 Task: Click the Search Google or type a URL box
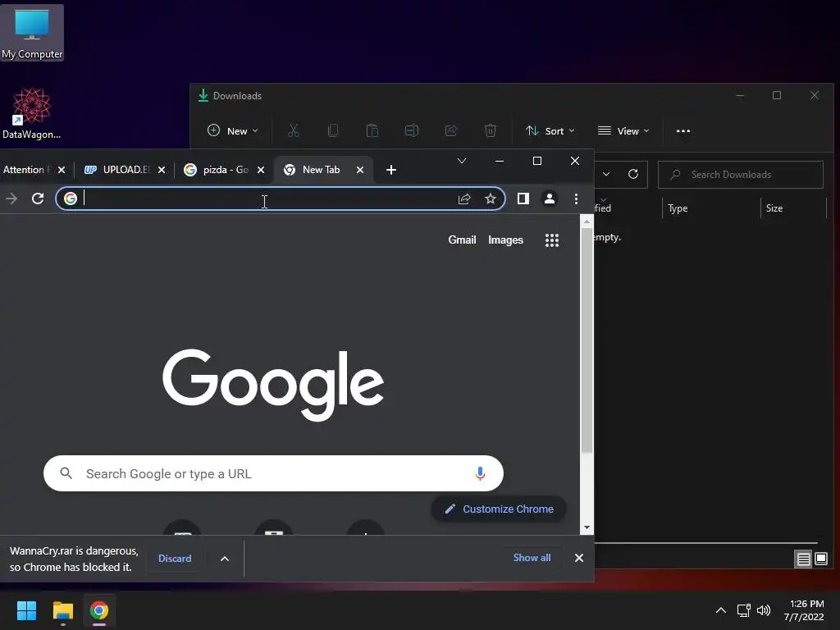[x=273, y=473]
